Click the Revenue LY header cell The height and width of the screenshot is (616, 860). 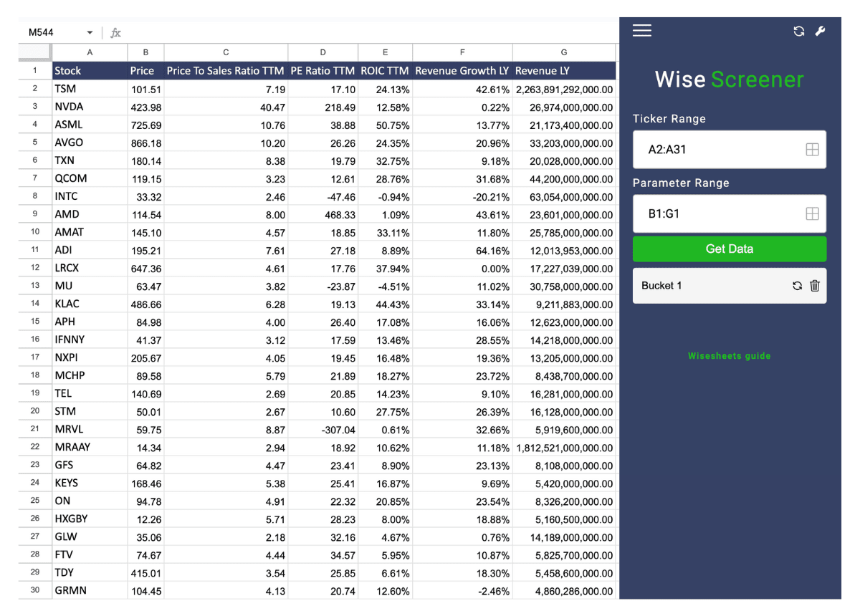click(x=563, y=70)
